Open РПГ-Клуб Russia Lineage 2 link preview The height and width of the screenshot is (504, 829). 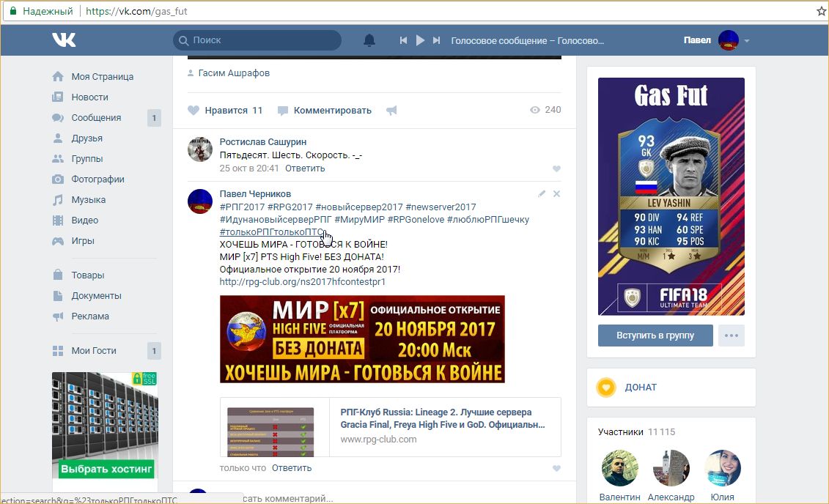(443, 418)
